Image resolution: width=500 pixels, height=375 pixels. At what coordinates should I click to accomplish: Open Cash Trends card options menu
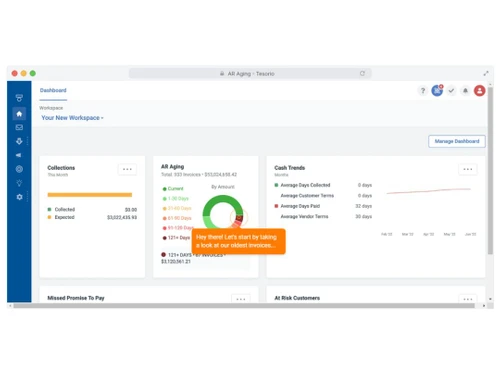pos(468,169)
